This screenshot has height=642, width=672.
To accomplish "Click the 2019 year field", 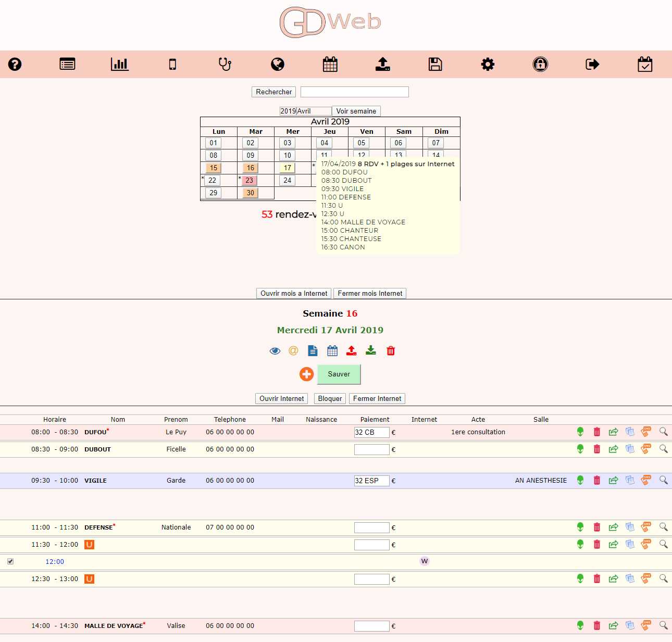I will tap(288, 111).
